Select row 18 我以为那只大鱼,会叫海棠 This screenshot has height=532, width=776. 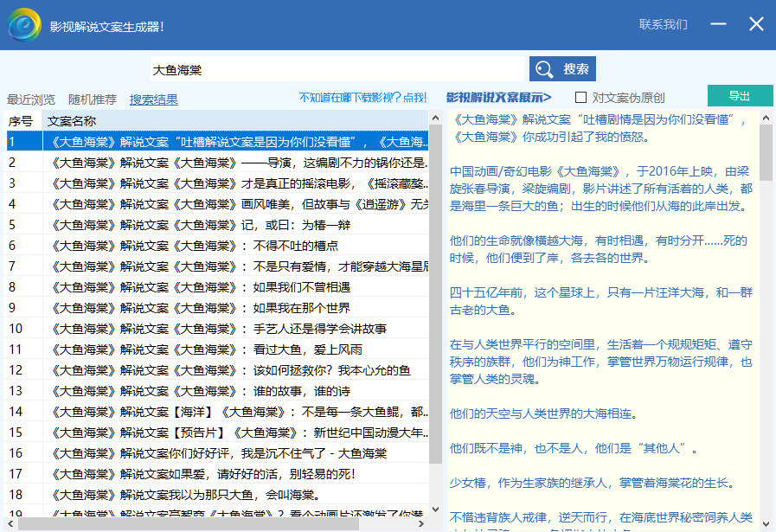(217, 496)
